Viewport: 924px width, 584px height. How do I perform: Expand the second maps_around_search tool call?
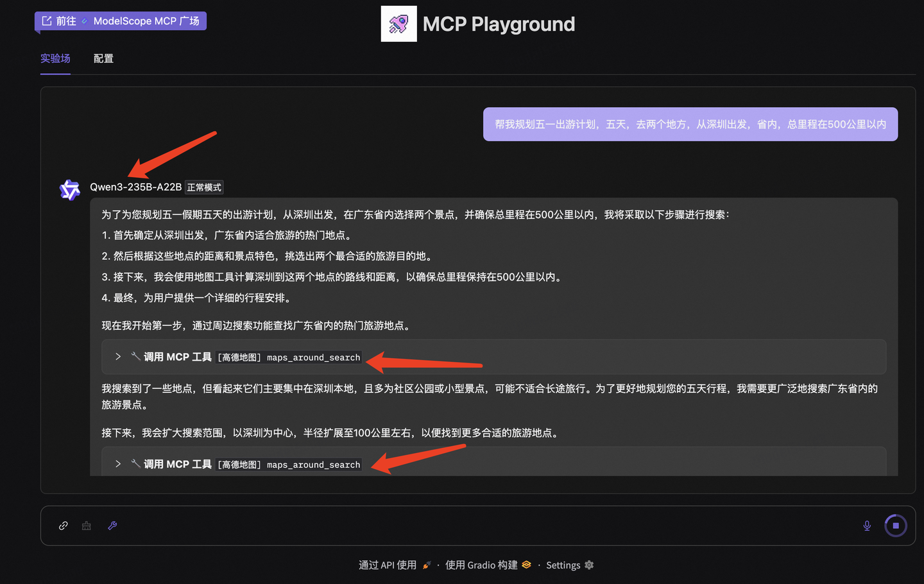pos(118,464)
